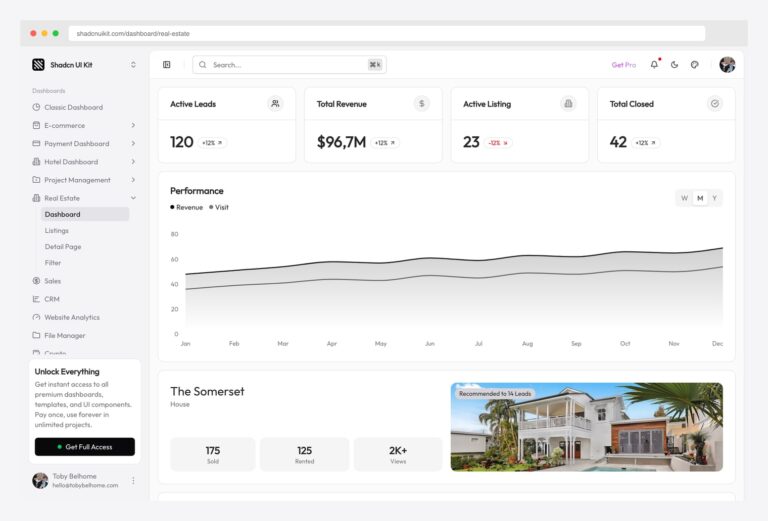Open File Manager in sidebar
Screen dimensions: 768x521
click(x=65, y=335)
